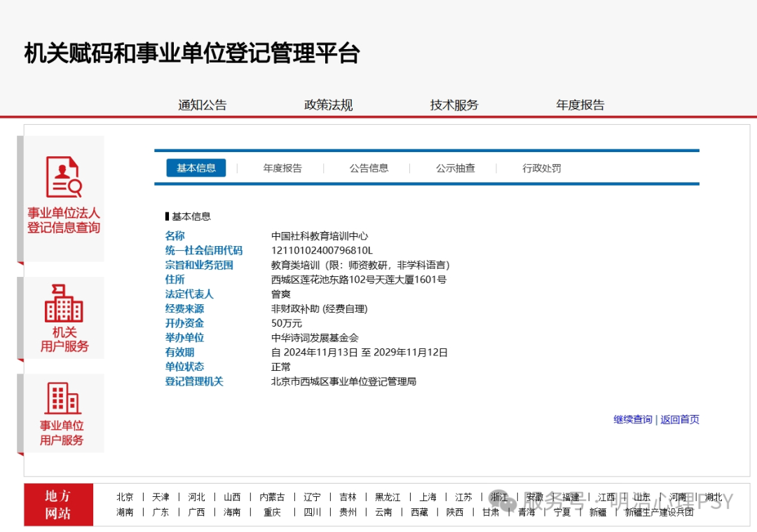Click the platform title 机关赋码和事业单位登记管理平台
757x532 pixels.
click(x=191, y=53)
